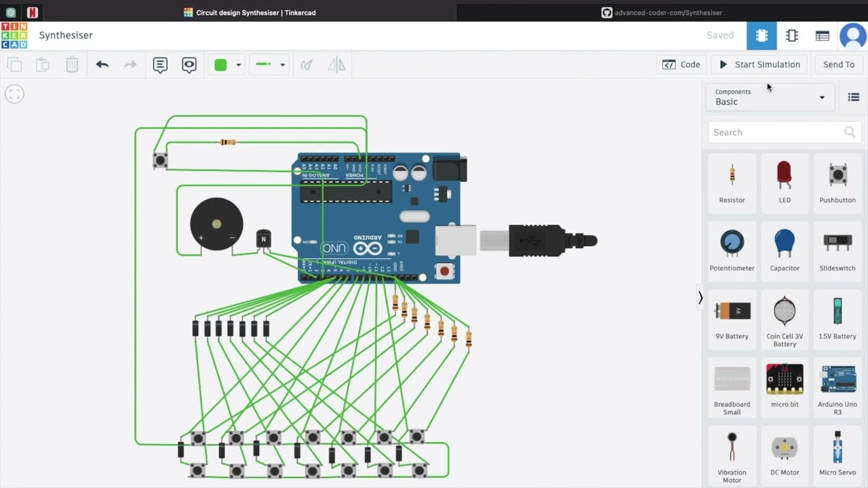This screenshot has height=488, width=868.
Task: Open the notes annotation tool
Action: (x=160, y=64)
